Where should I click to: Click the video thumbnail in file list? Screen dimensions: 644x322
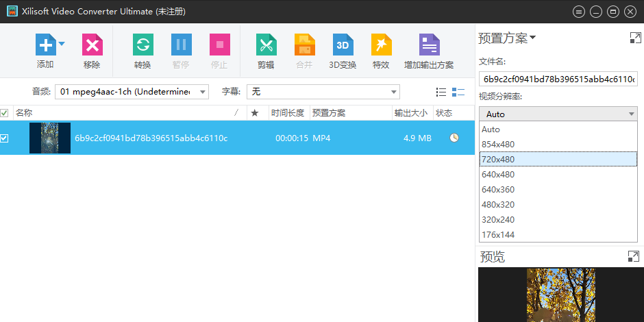pos(50,138)
